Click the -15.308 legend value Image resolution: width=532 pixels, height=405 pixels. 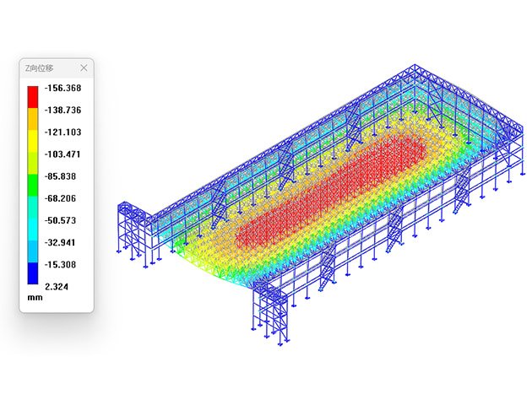tap(62, 264)
